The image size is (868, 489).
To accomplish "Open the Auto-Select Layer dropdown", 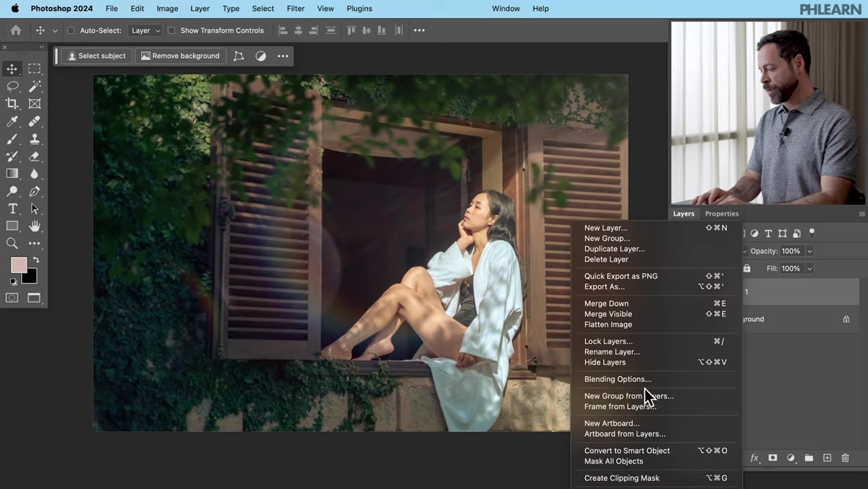I will (x=145, y=30).
